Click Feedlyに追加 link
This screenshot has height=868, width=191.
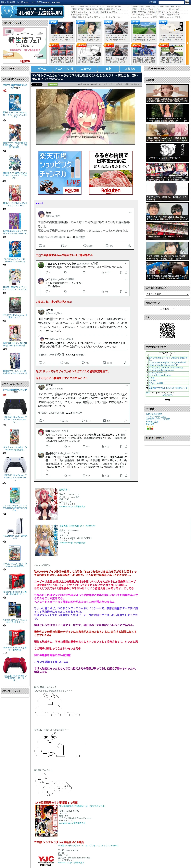coord(152,422)
